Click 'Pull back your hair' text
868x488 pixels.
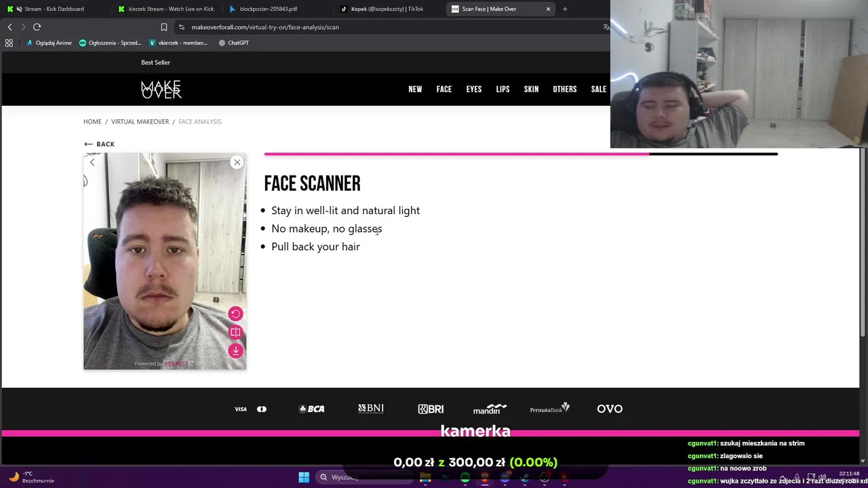pyautogui.click(x=315, y=247)
